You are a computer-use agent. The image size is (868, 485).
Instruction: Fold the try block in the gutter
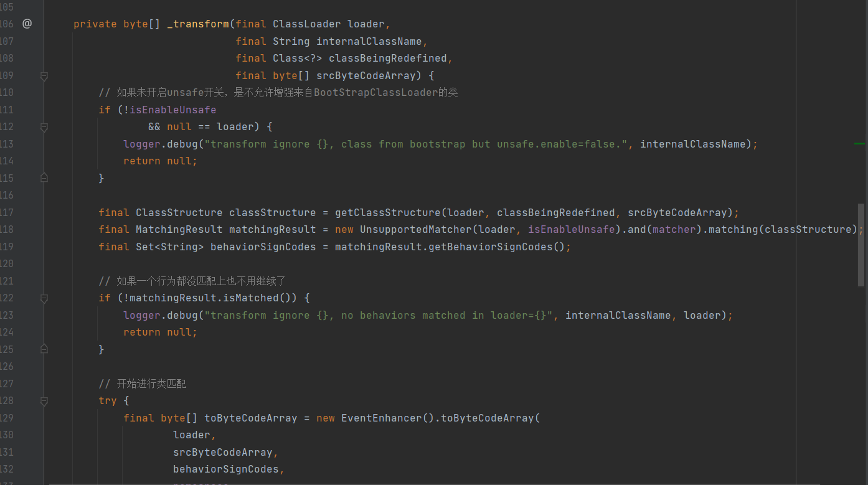click(x=44, y=401)
